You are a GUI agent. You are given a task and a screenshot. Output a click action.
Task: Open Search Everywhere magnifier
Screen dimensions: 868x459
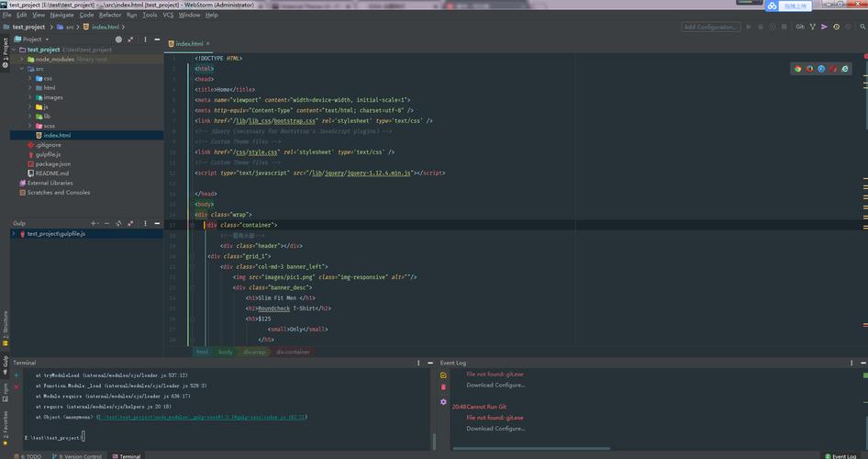[862, 27]
